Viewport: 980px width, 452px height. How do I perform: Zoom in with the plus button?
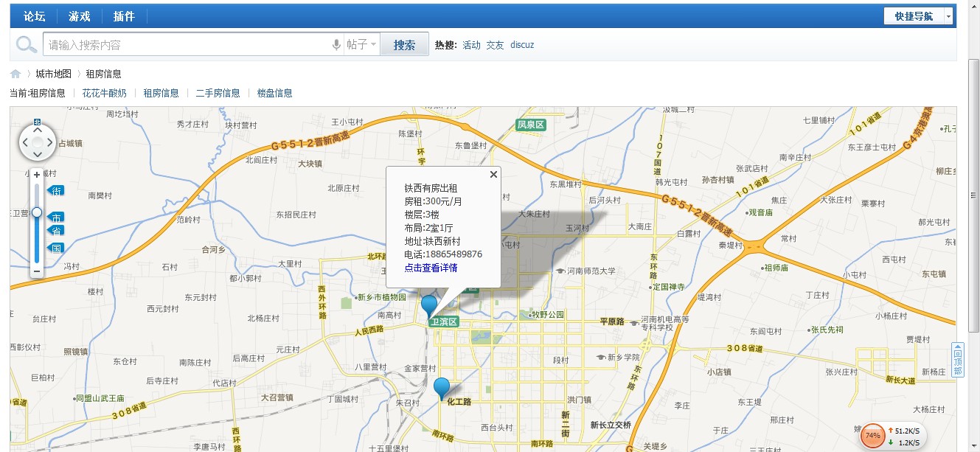37,175
